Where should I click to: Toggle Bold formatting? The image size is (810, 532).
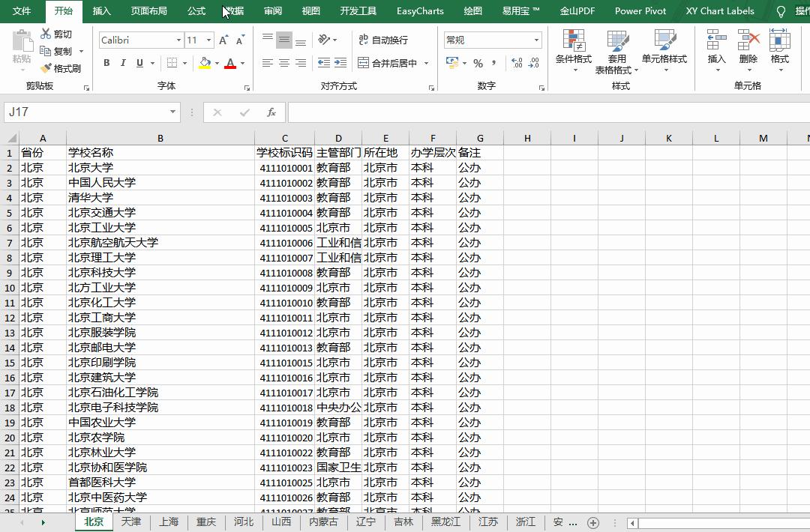pyautogui.click(x=106, y=64)
